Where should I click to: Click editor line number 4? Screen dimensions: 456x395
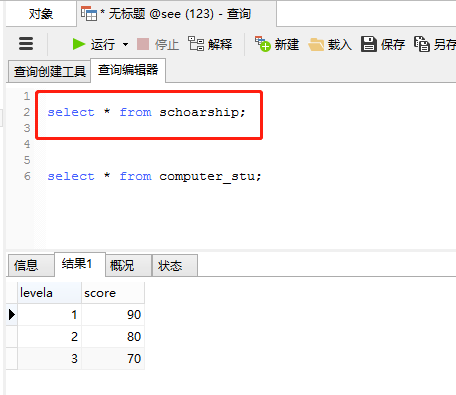coord(27,144)
